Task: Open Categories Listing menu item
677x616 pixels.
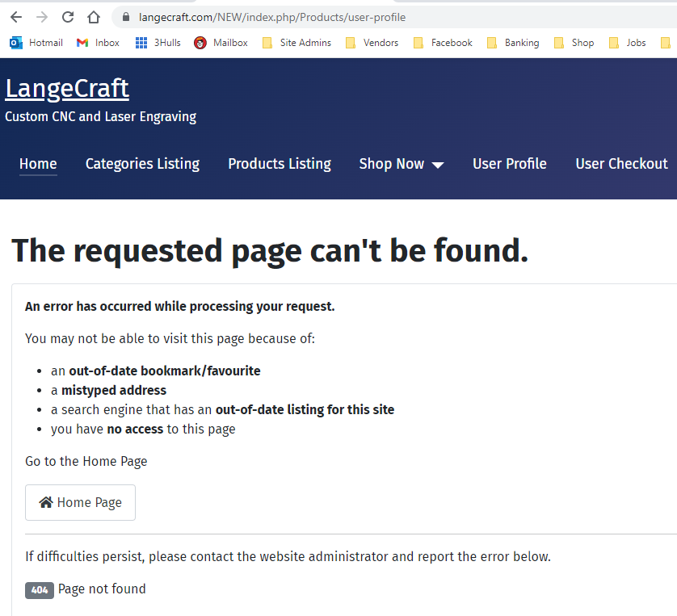Action: coord(142,164)
